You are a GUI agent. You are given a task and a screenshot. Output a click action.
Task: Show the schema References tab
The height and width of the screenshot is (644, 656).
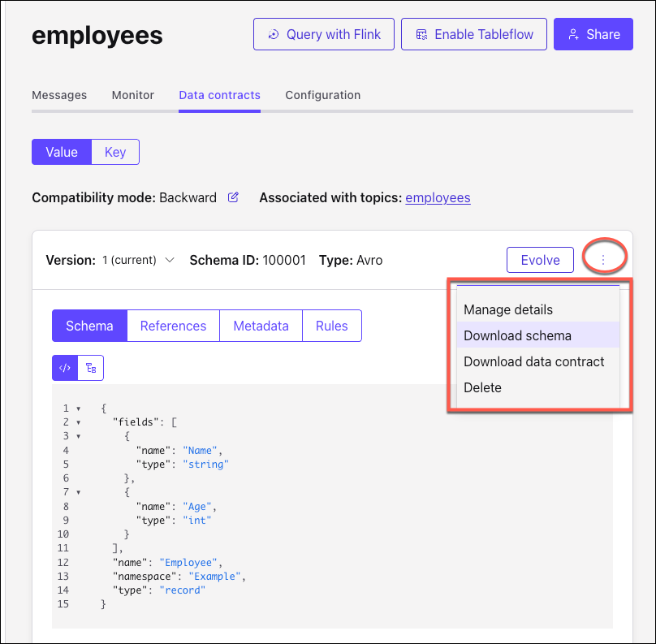(173, 326)
